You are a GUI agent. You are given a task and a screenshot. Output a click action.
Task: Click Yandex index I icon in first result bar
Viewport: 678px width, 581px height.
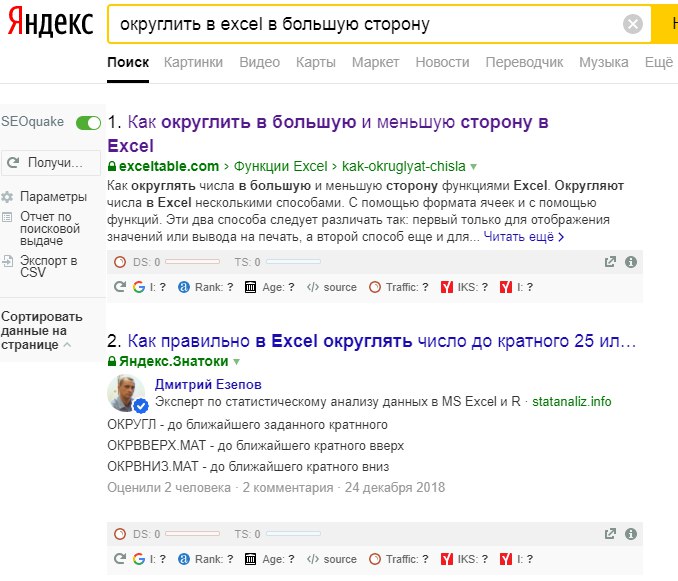point(505,287)
